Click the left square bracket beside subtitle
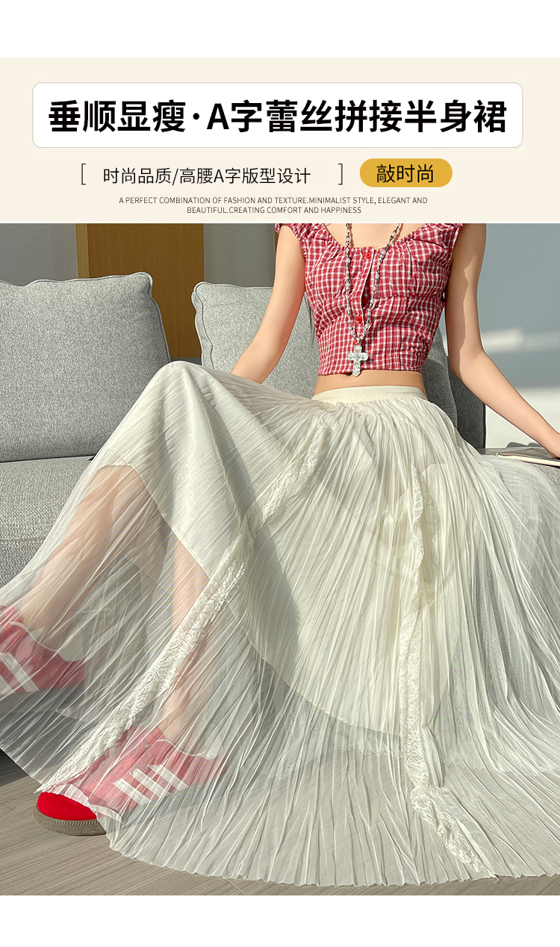Image resolution: width=560 pixels, height=947 pixels. coord(83,175)
